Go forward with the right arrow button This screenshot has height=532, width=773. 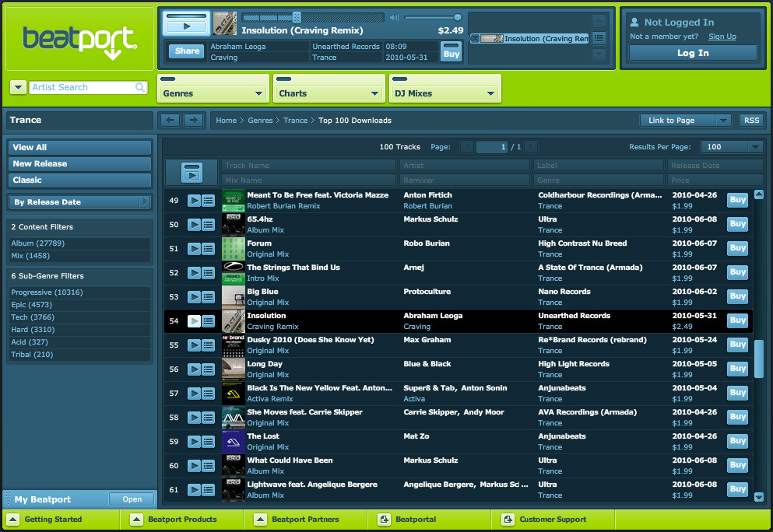[193, 121]
